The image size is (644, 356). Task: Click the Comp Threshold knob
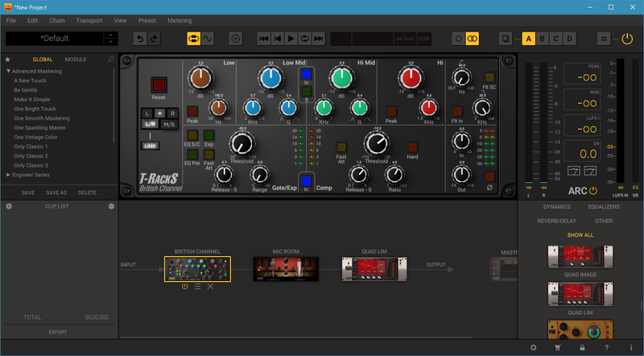click(377, 144)
